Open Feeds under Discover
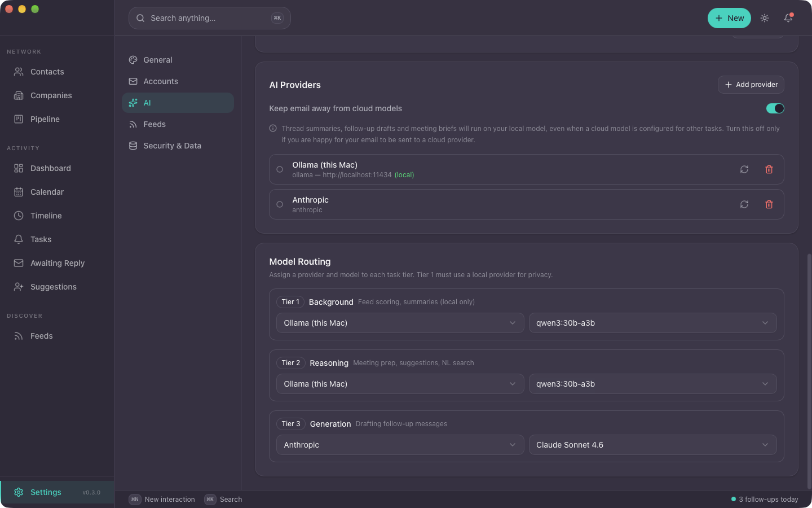The image size is (812, 508). tap(57, 336)
